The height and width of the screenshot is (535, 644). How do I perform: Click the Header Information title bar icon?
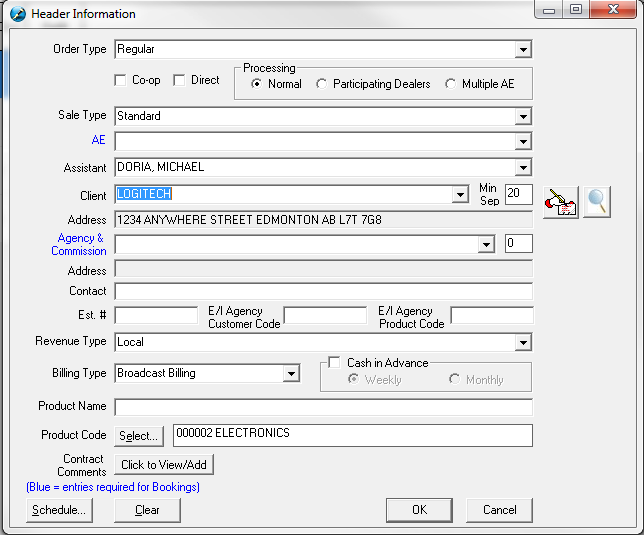coord(18,14)
